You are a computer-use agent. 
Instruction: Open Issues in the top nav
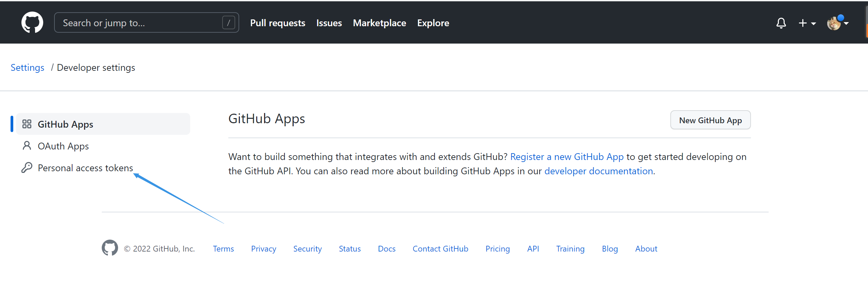pyautogui.click(x=329, y=23)
